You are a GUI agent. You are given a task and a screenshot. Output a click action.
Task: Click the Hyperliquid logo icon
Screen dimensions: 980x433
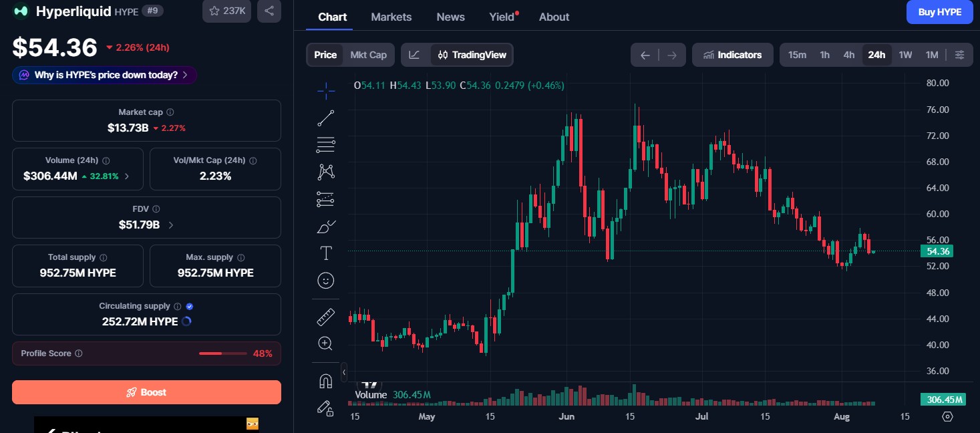21,11
